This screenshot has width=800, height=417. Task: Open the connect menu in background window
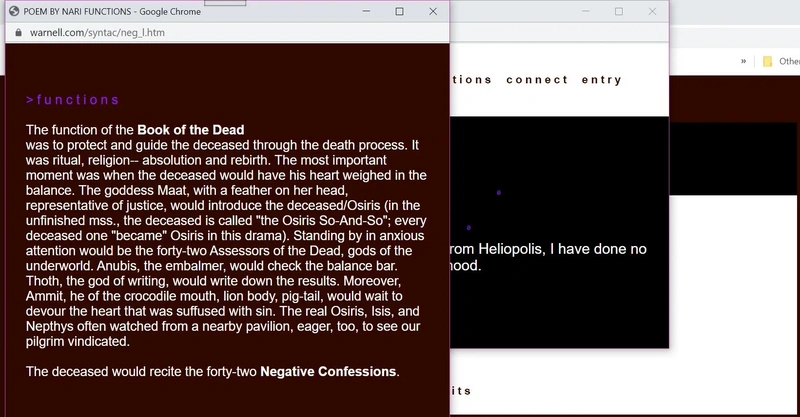(x=537, y=80)
